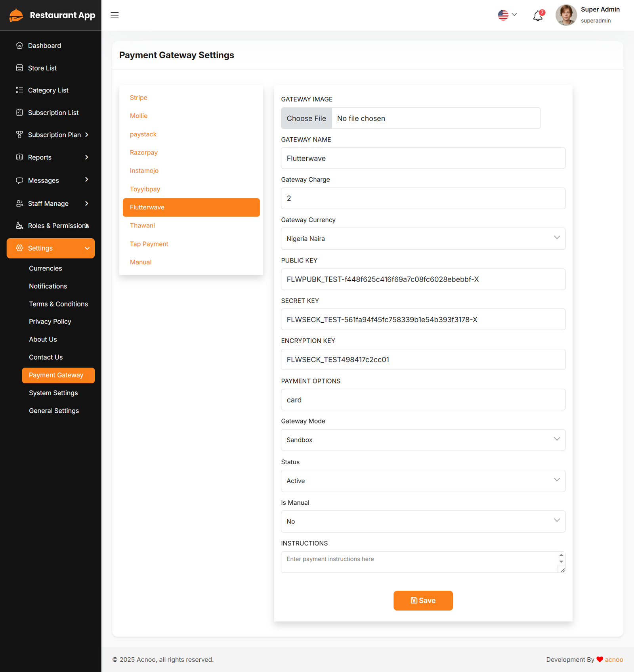Click the Dashboard home icon
The width and height of the screenshot is (634, 672).
tap(19, 46)
